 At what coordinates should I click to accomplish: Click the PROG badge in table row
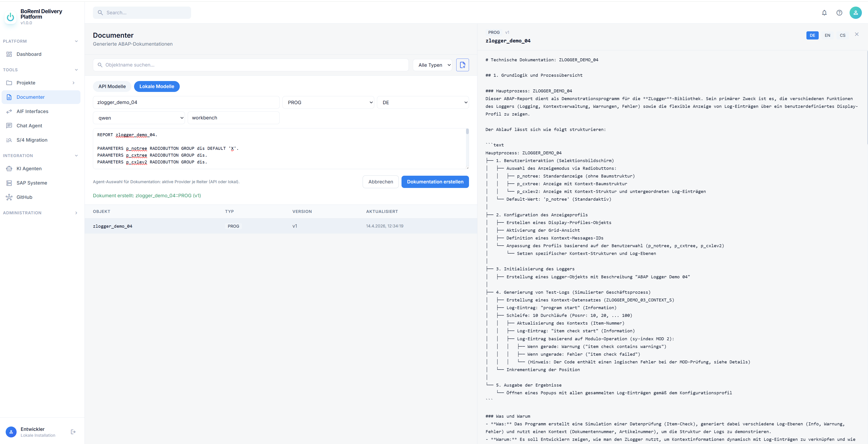pyautogui.click(x=233, y=226)
